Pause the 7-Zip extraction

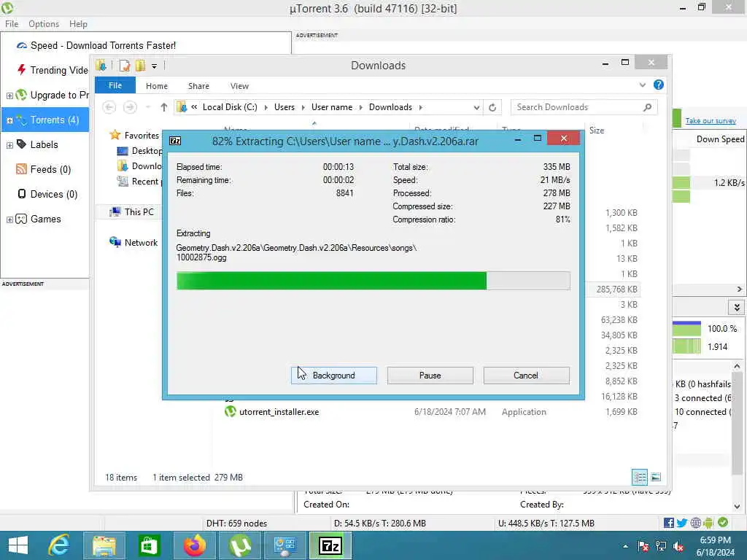(430, 376)
